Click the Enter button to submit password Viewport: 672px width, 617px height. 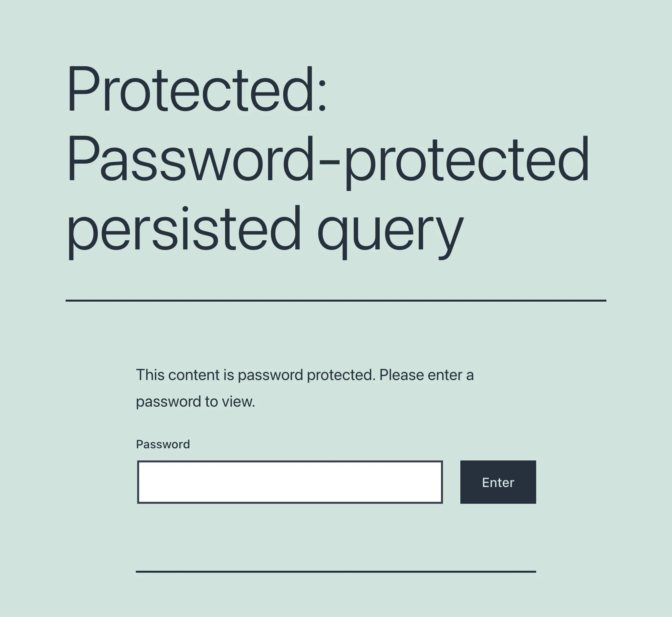tap(498, 482)
